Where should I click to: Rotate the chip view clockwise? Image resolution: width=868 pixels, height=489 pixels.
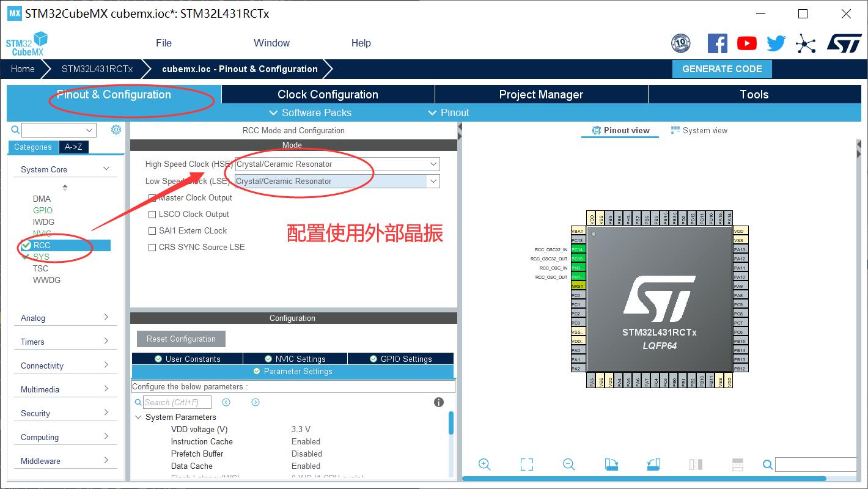pyautogui.click(x=611, y=465)
